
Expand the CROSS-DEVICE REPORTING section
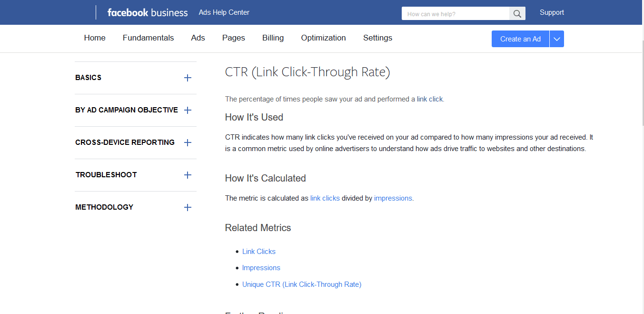tap(188, 142)
